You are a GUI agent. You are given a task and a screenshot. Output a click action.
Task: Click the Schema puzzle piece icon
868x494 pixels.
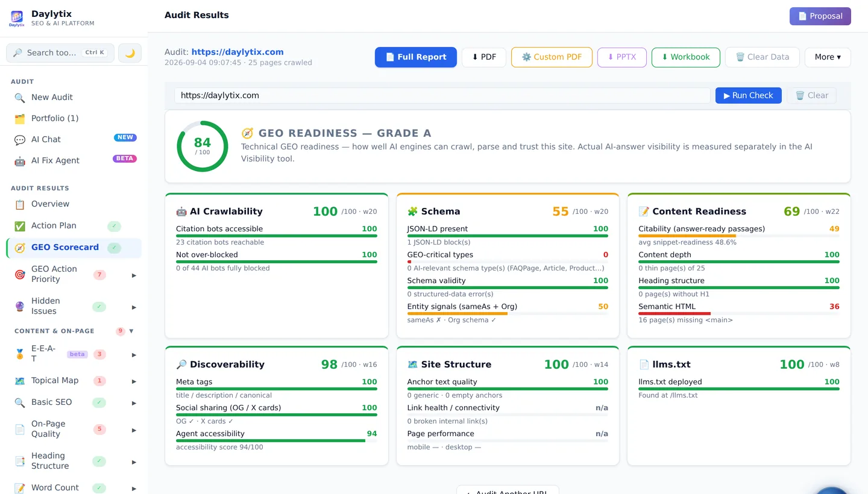(412, 211)
